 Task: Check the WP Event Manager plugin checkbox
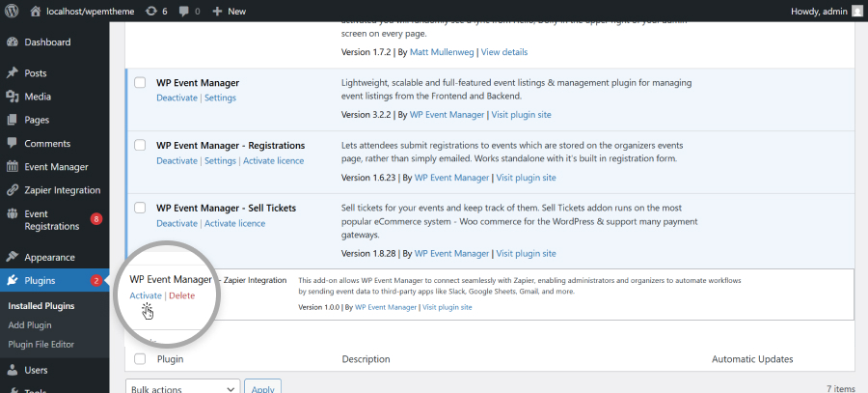click(140, 83)
